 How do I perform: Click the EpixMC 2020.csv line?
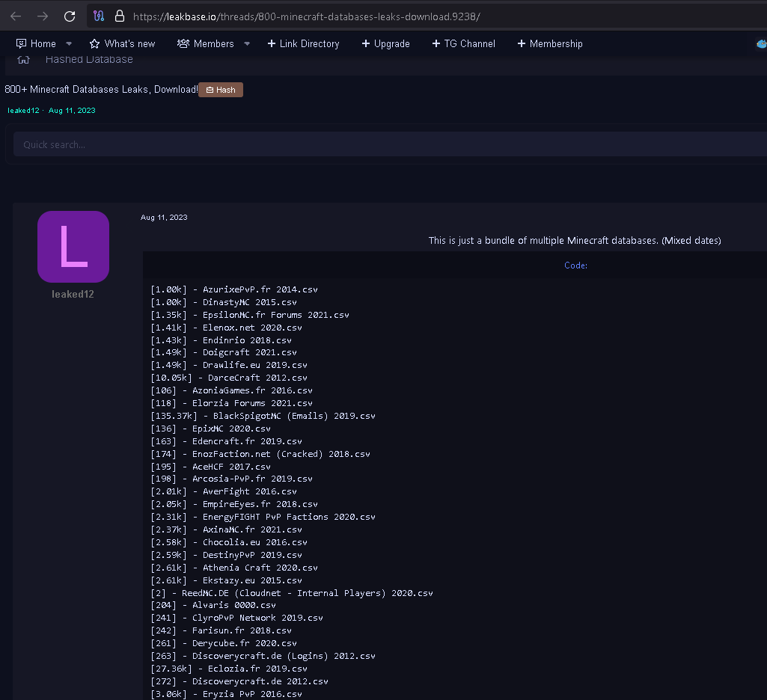click(211, 429)
